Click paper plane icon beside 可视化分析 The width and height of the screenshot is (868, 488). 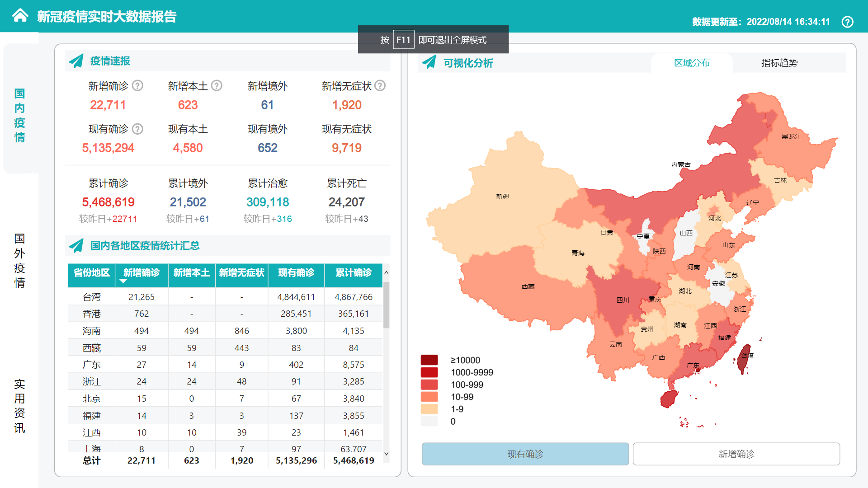point(429,62)
